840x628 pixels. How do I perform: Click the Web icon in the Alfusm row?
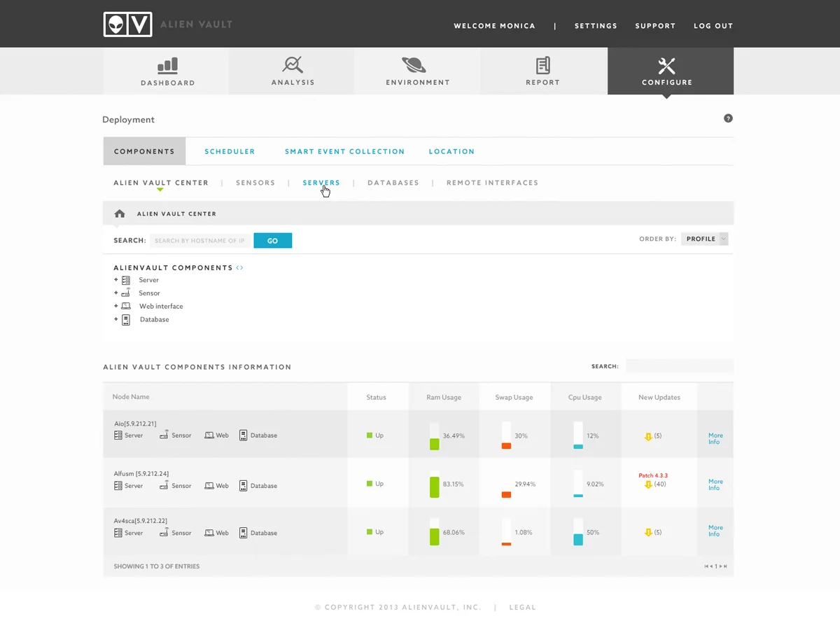209,486
